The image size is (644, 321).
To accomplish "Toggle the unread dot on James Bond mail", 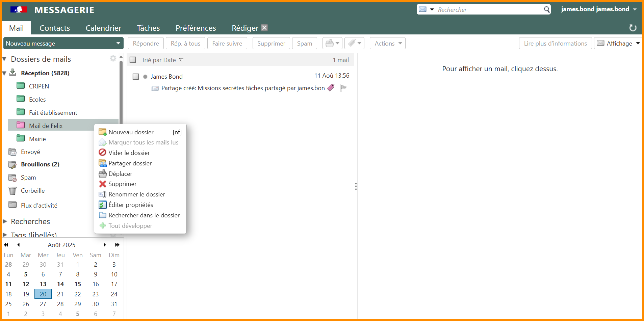I will click(145, 77).
